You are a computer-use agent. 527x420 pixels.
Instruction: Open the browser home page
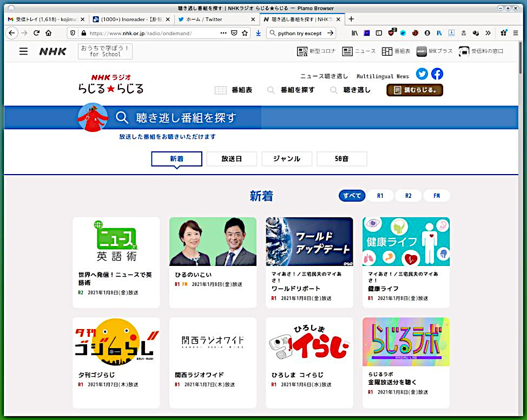pyautogui.click(x=49, y=33)
